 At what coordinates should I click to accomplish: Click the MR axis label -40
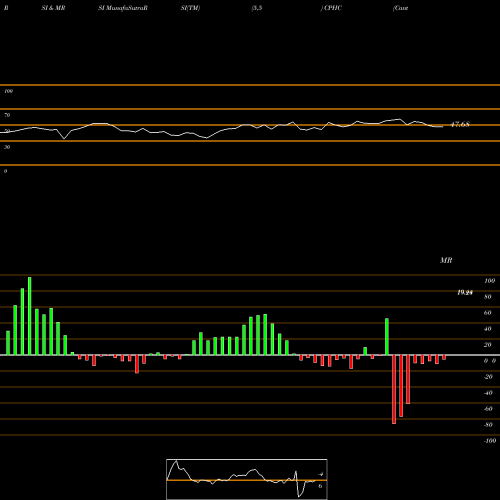[x=488, y=393]
